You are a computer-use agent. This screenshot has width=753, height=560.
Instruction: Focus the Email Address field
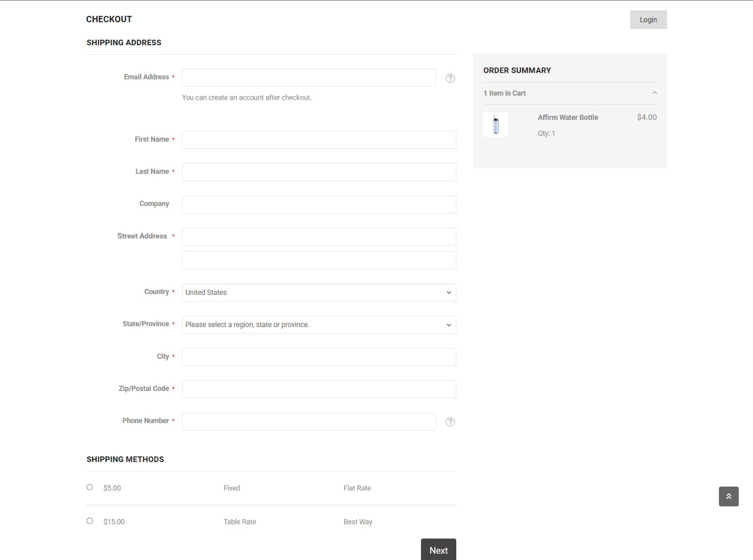coord(308,77)
